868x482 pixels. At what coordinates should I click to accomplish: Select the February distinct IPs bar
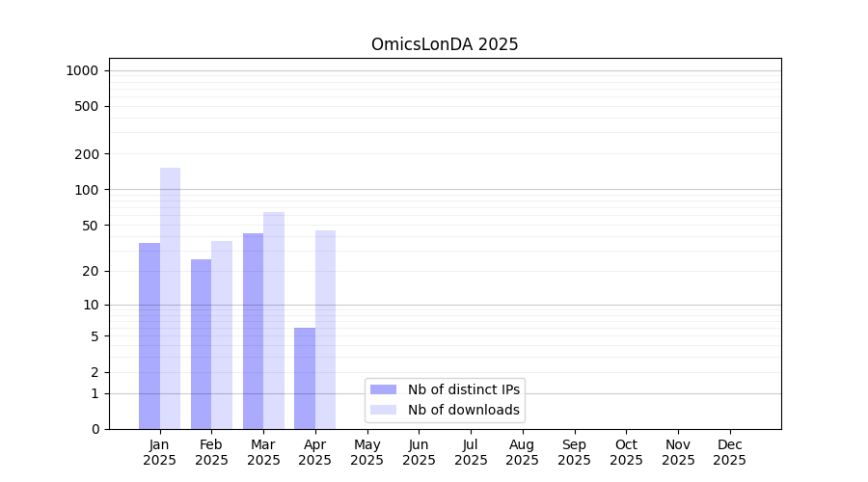(201, 344)
